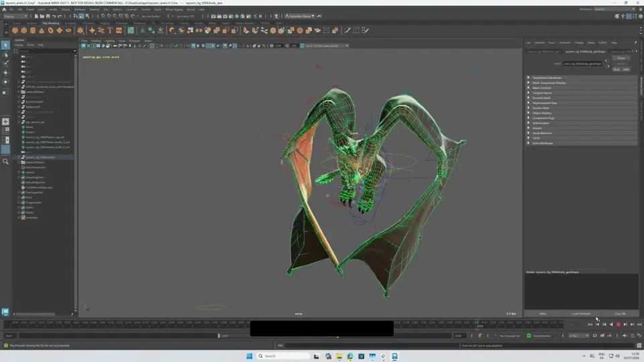Activate the Rotate tool in the toolbox
Image resolution: width=644 pixels, height=362 pixels.
5,82
